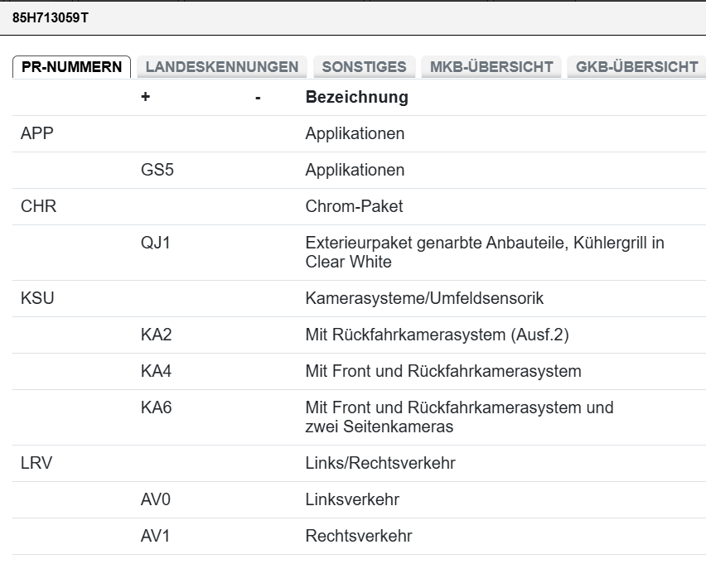The image size is (706, 588).
Task: Select the AV0 Linksverkehr entry
Action: click(x=360, y=499)
